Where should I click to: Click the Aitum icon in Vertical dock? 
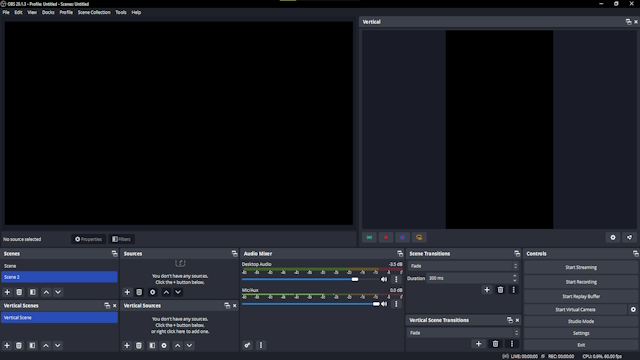[630, 238]
